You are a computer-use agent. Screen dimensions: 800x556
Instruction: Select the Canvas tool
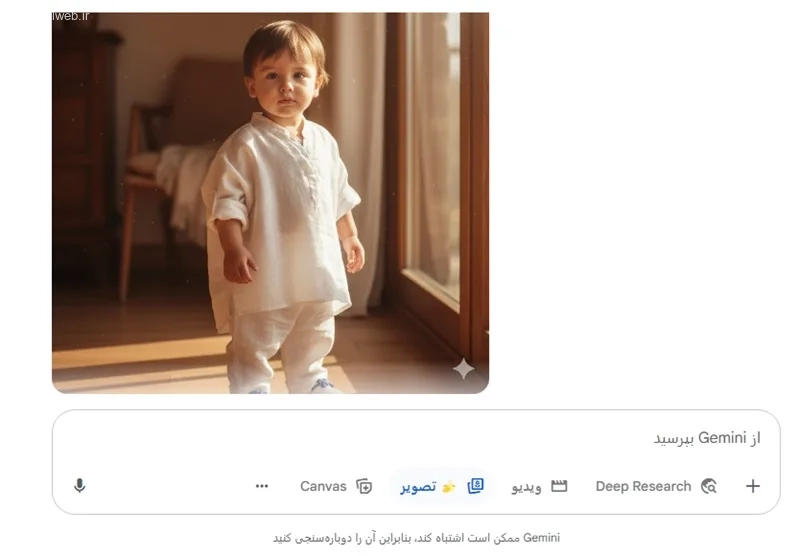pos(336,486)
